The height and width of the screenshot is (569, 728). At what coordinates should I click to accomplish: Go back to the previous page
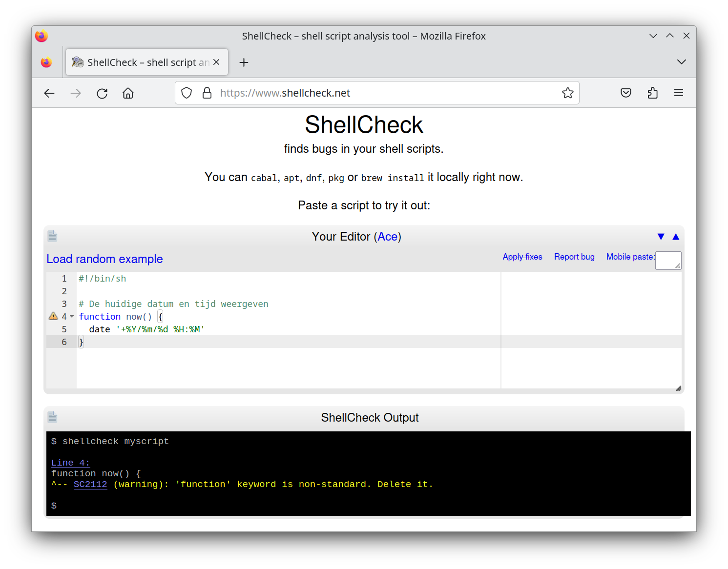pyautogui.click(x=49, y=93)
